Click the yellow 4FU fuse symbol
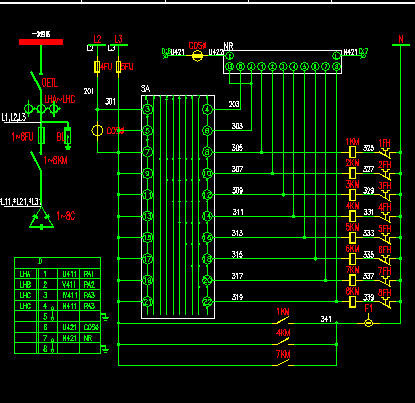415x403 pixels. pyautogui.click(x=97, y=67)
